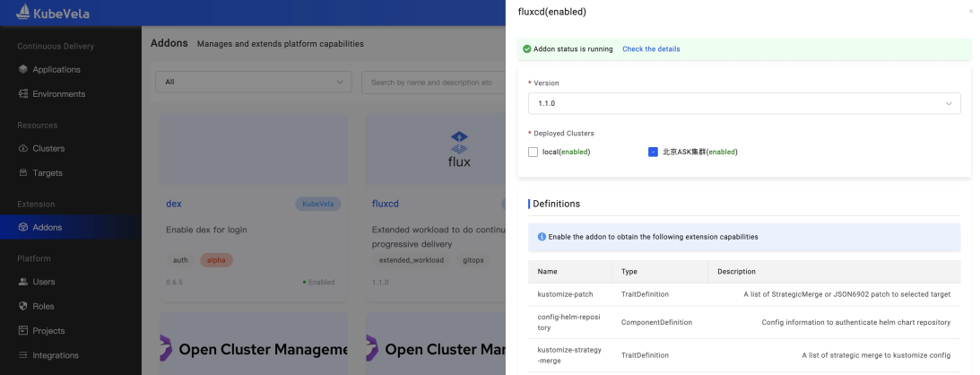Expand the All filter dropdown
The height and width of the screenshot is (375, 980).
pyautogui.click(x=253, y=82)
